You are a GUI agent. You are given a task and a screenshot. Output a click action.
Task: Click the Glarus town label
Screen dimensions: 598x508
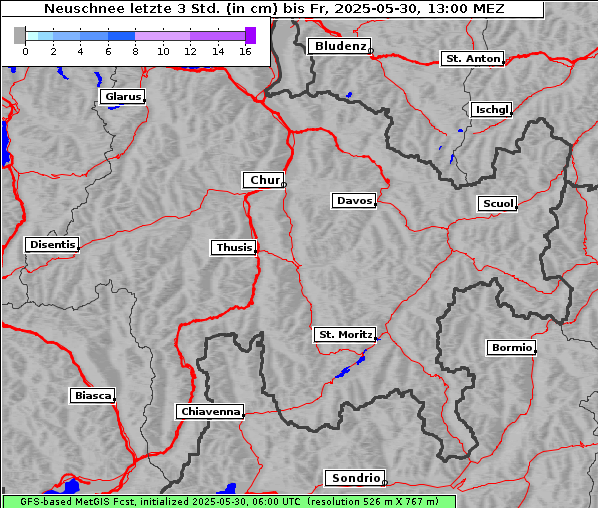[122, 96]
